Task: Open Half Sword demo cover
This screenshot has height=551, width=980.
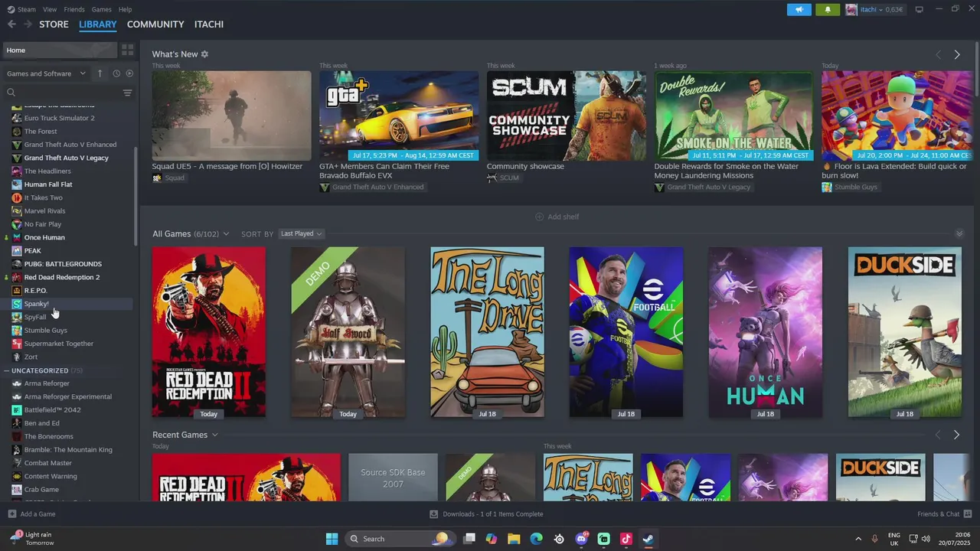Action: click(348, 332)
